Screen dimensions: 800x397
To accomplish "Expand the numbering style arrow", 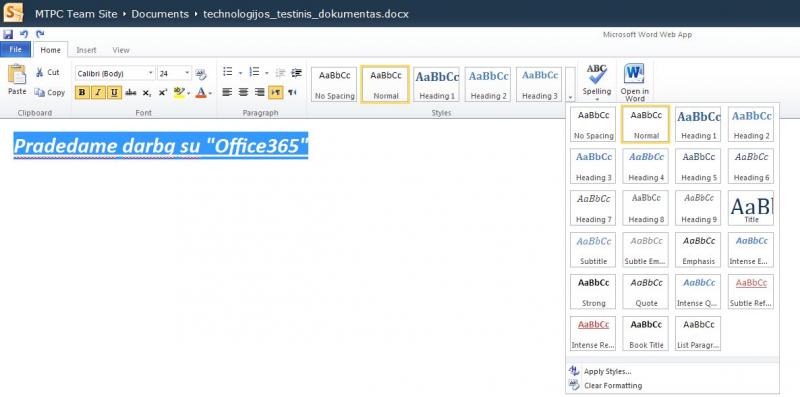I will tap(266, 73).
